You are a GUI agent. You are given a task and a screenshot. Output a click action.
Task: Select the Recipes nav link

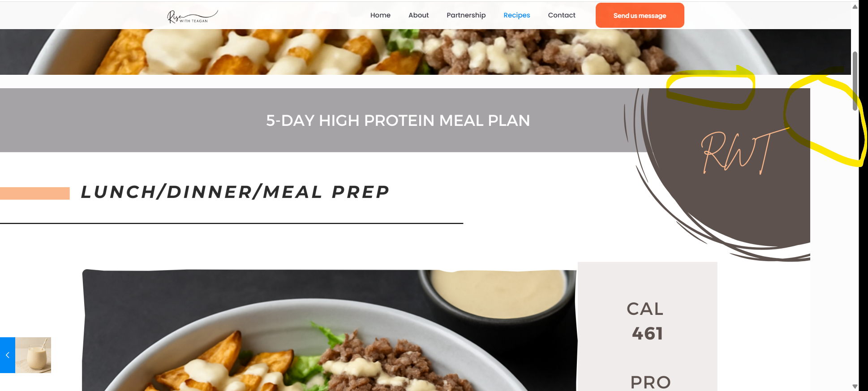pyautogui.click(x=516, y=15)
